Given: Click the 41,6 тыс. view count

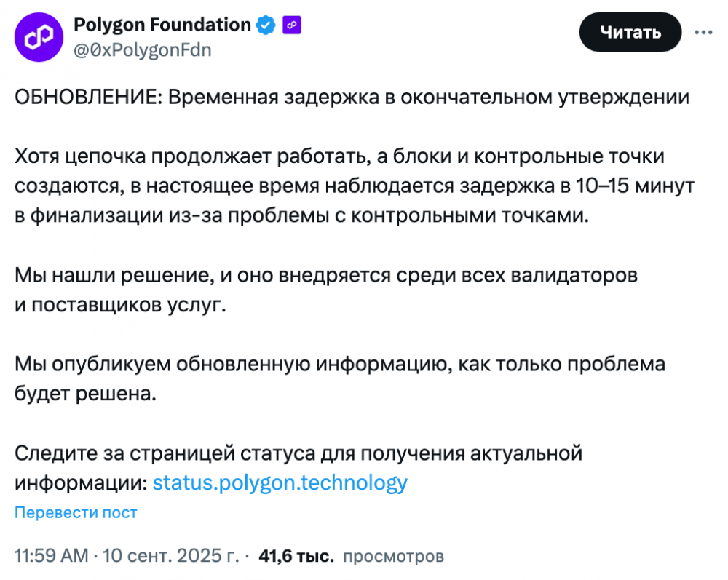Looking at the screenshot, I should (x=296, y=555).
